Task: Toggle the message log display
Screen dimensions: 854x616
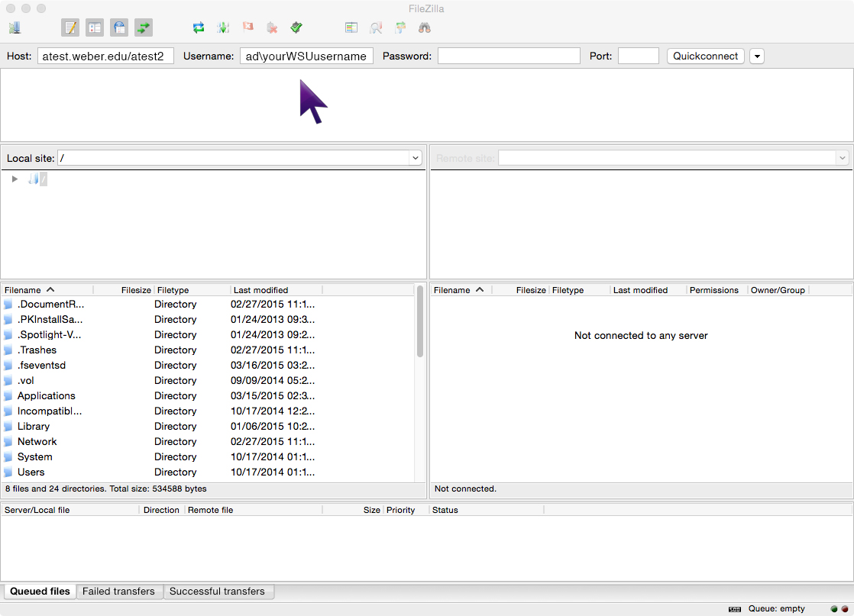Action: [x=70, y=27]
